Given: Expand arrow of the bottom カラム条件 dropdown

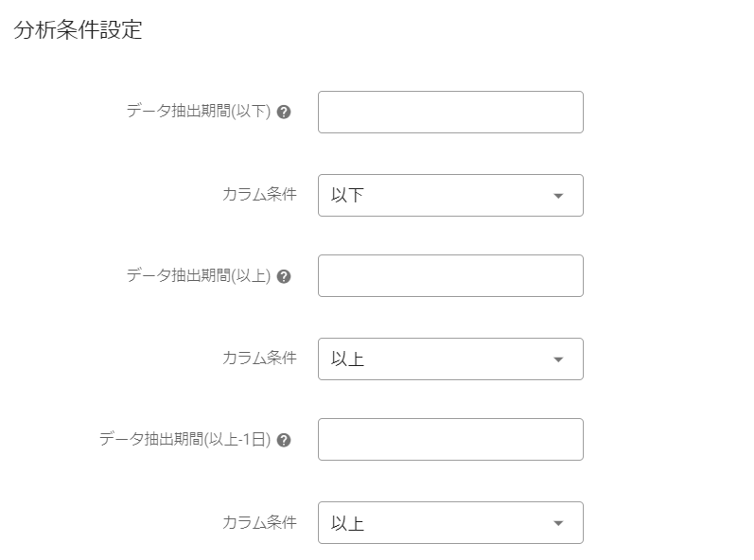Looking at the screenshot, I should (557, 523).
